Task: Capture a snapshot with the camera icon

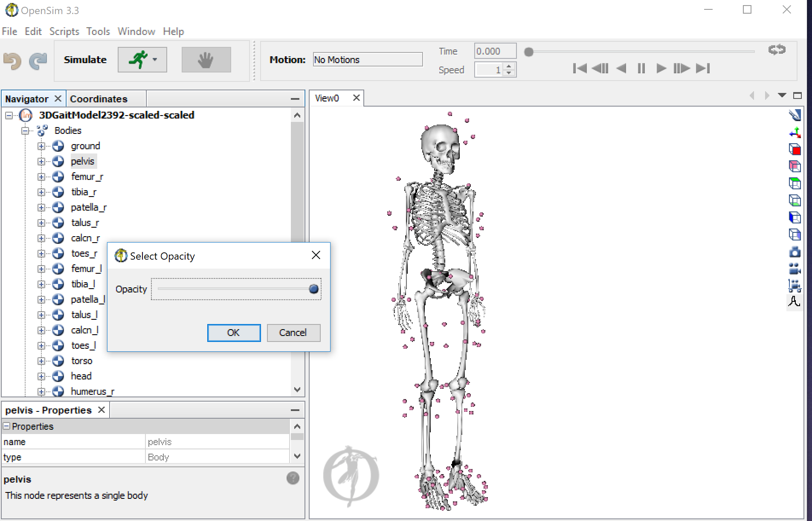Action: (795, 252)
